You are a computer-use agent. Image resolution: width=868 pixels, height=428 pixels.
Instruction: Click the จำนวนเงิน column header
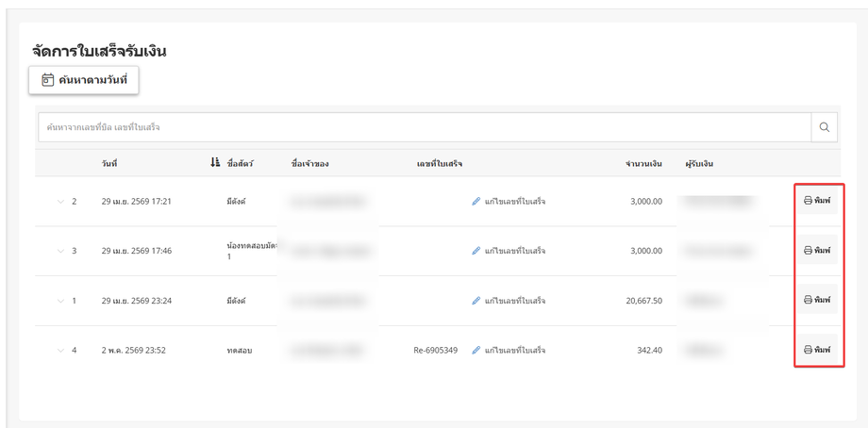click(x=643, y=164)
